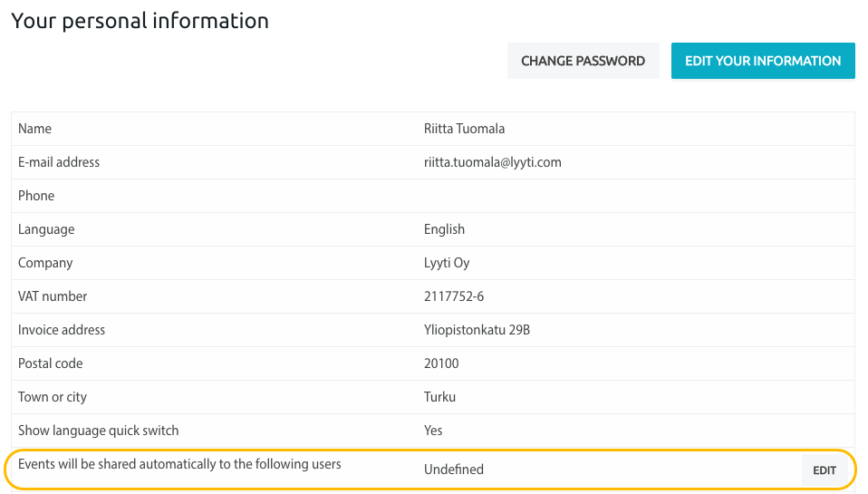The image size is (868, 494).
Task: Click the Your personal information heading
Action: [x=140, y=21]
